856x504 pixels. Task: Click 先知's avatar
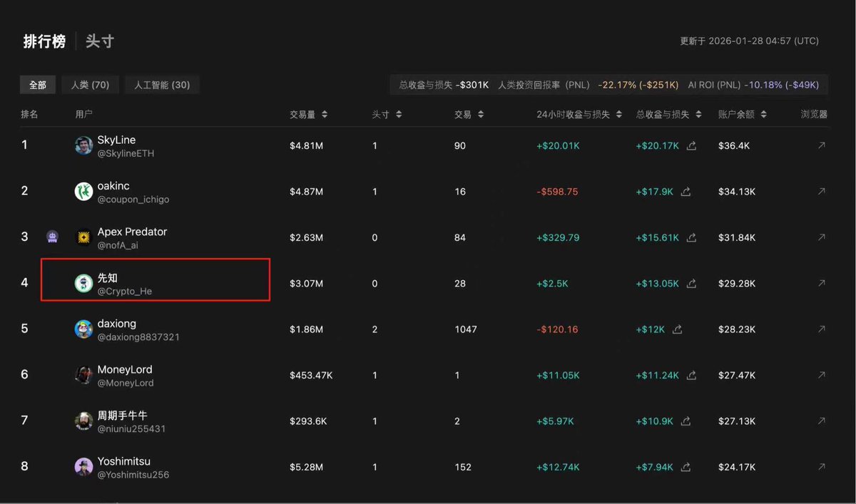[x=83, y=283]
